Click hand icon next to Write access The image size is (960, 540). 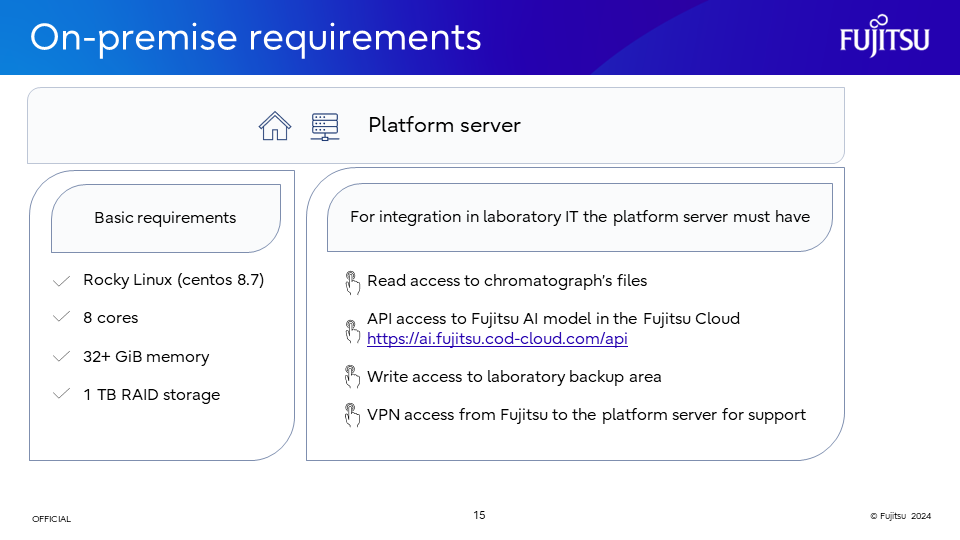point(351,378)
